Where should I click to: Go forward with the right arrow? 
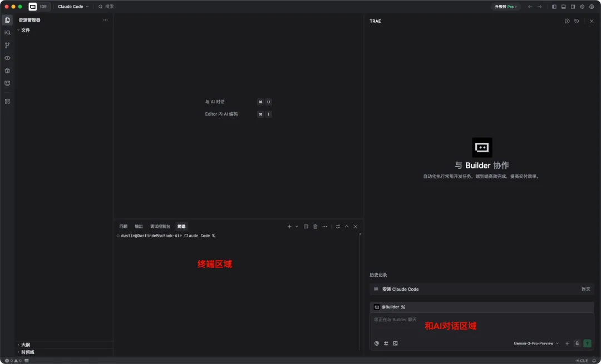point(539,7)
